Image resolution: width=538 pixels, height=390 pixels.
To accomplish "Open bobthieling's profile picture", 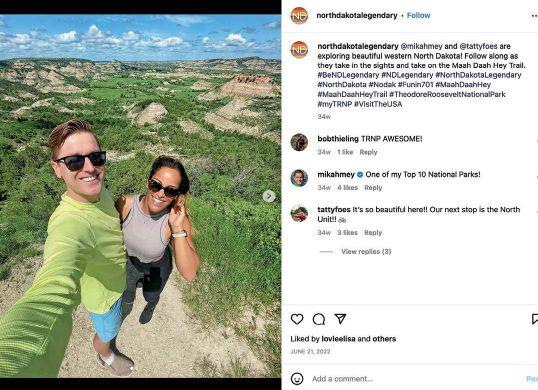I will click(299, 142).
